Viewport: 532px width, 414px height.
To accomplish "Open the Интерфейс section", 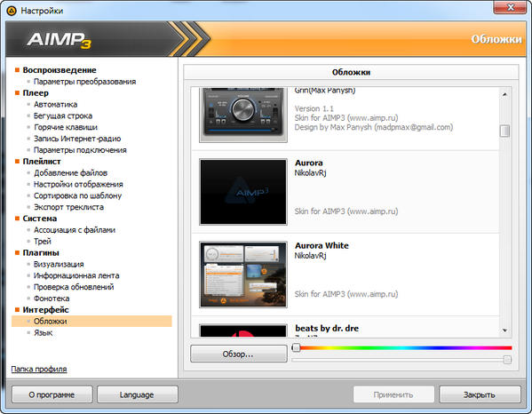I will 45,310.
